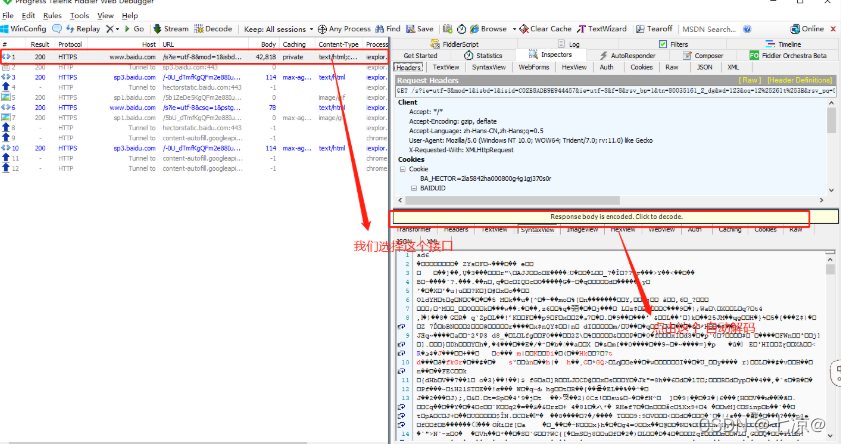Select the request WebForms tab
Image resolution: width=841 pixels, height=444 pixels.
(534, 67)
